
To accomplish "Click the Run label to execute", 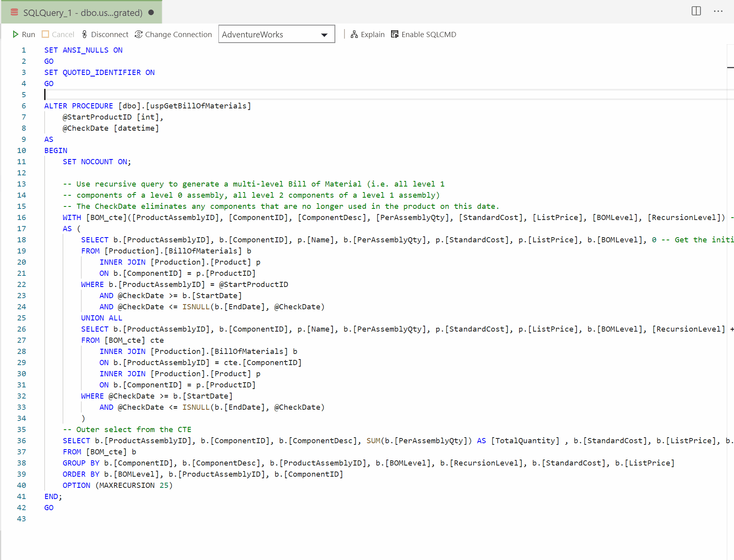I will [28, 34].
